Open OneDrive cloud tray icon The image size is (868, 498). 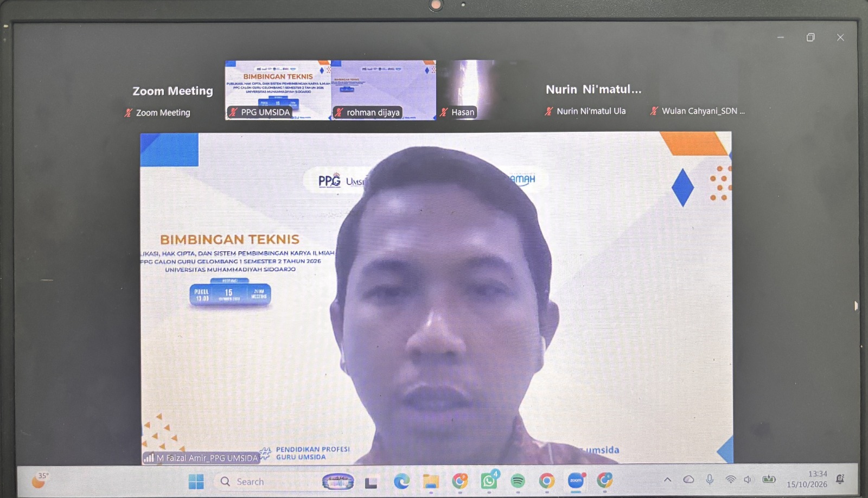tap(688, 480)
